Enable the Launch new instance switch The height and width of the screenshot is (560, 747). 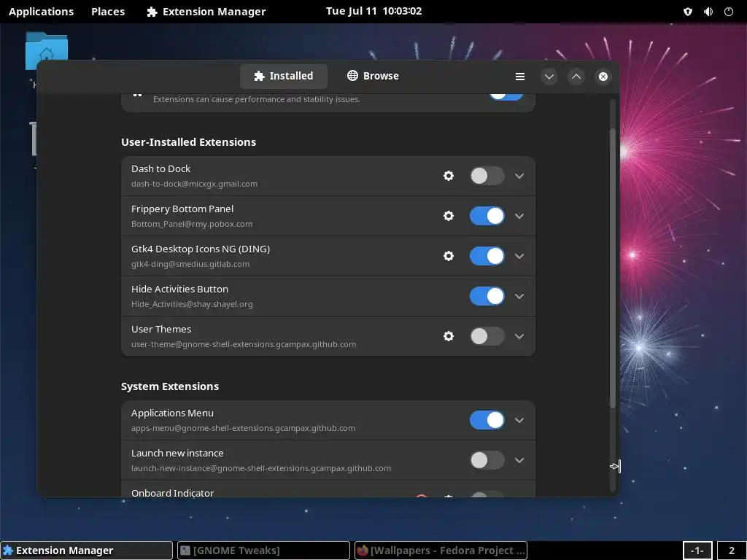click(487, 460)
